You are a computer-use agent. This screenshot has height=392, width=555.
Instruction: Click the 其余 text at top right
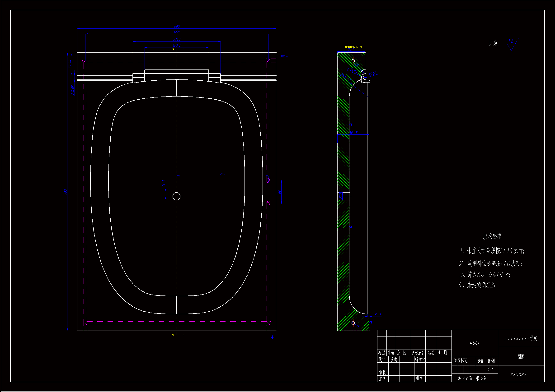point(493,43)
